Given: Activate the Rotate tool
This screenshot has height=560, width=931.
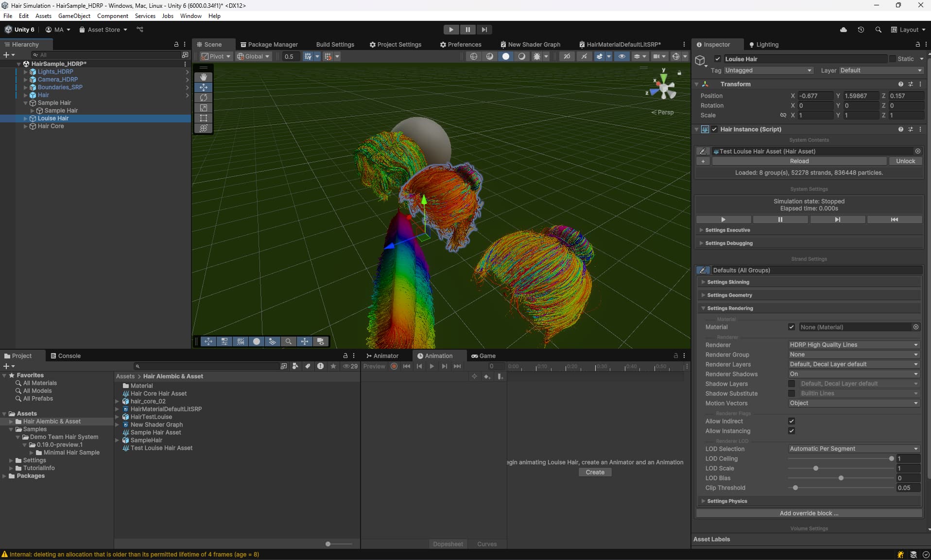Looking at the screenshot, I should (x=204, y=98).
